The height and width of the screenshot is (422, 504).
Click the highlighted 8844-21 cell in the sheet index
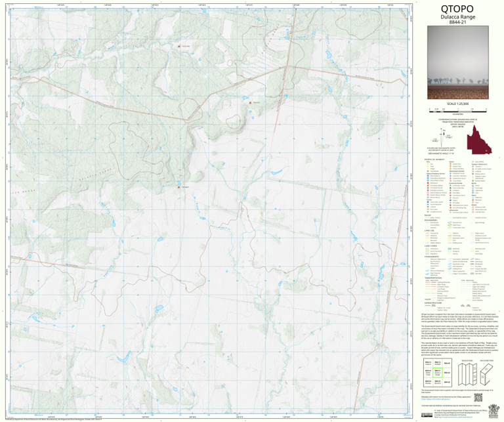(x=438, y=373)
